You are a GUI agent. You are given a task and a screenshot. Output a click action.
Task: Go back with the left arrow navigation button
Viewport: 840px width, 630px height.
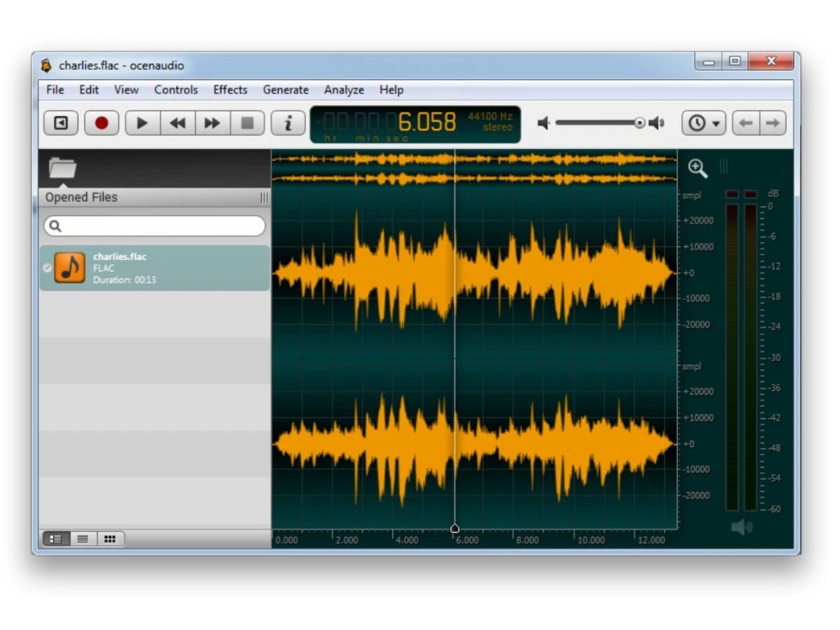[746, 123]
